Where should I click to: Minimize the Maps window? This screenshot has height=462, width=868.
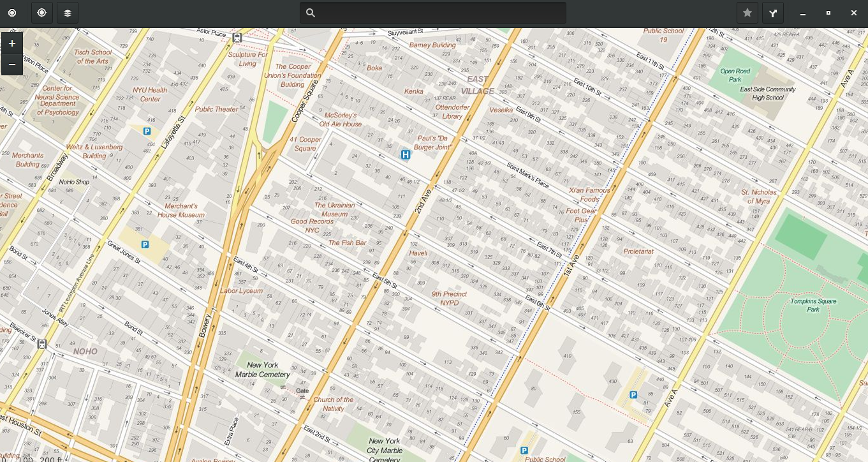(803, 13)
